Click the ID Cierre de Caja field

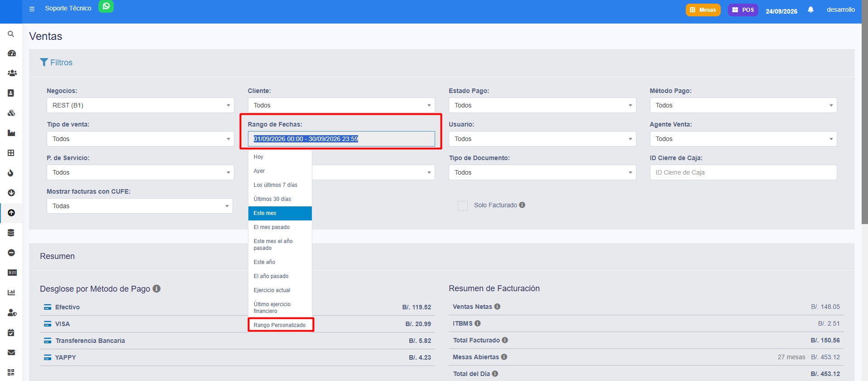pyautogui.click(x=743, y=172)
